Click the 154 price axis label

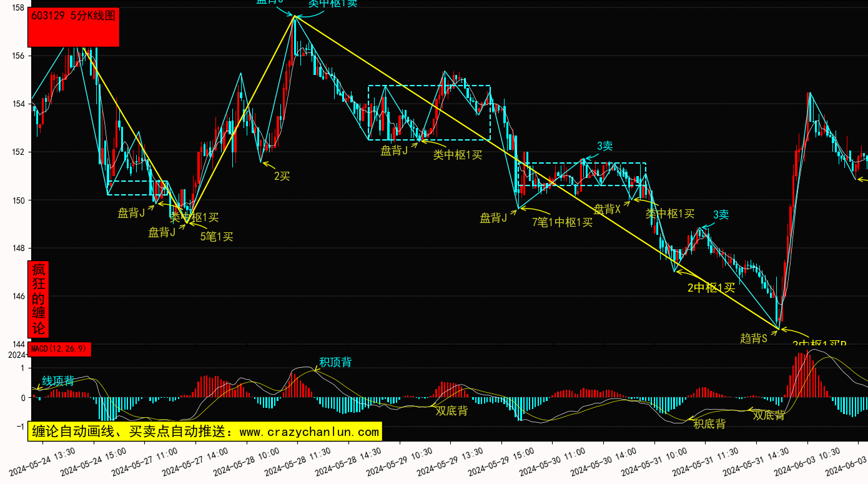[x=17, y=104]
